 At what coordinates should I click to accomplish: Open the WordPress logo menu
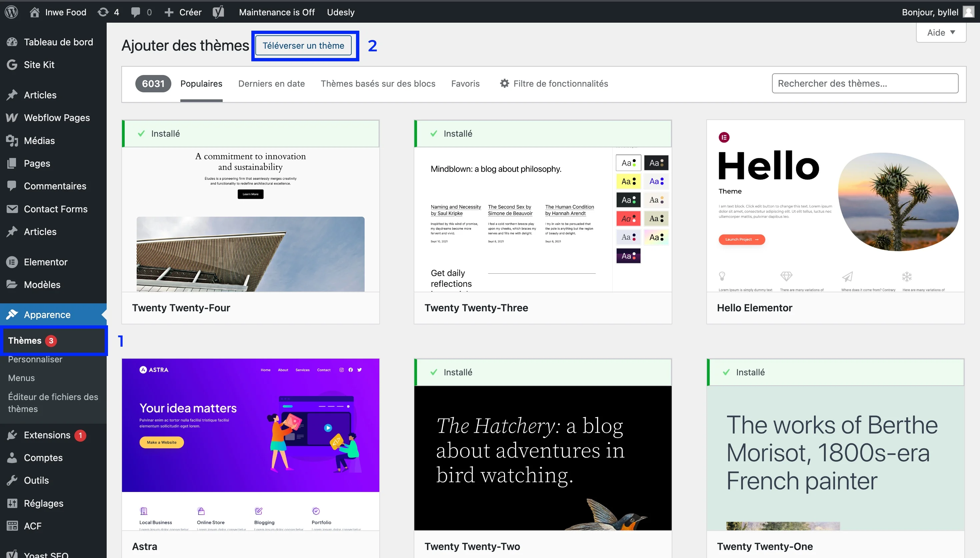pos(11,12)
